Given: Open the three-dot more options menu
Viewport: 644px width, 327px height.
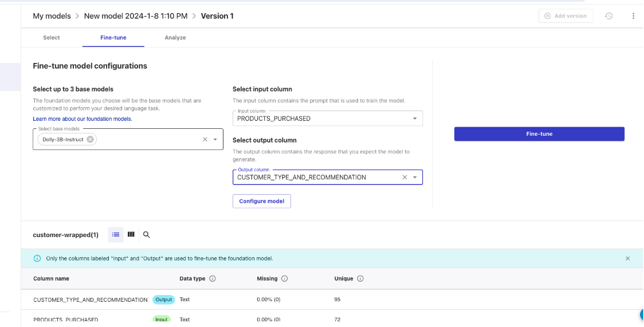Looking at the screenshot, I should pos(633,16).
